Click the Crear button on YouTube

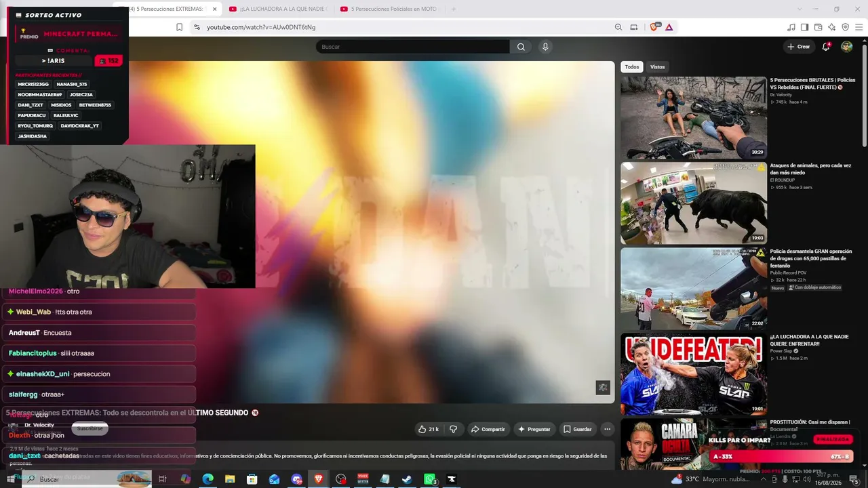click(x=798, y=47)
